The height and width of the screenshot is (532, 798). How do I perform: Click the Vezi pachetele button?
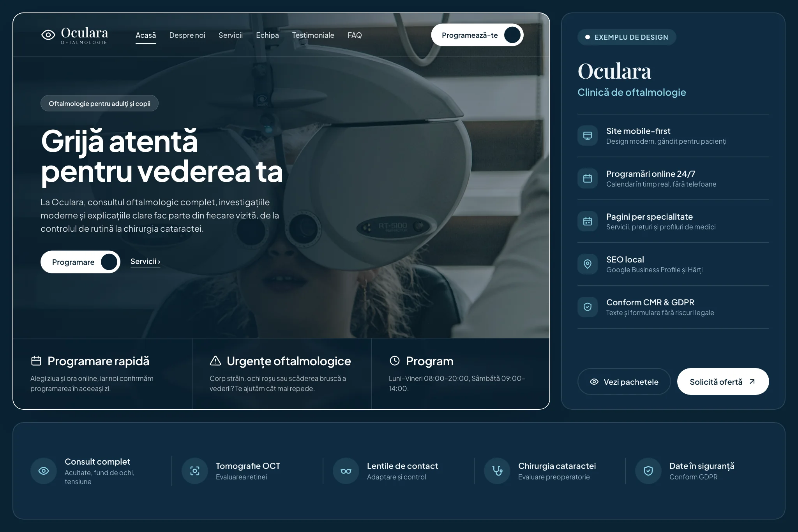(x=624, y=382)
